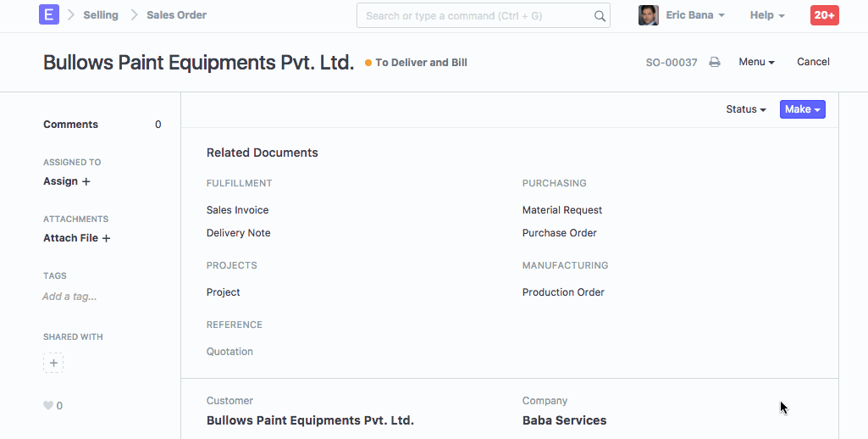Click the print icon next to SO-00037

(x=715, y=62)
